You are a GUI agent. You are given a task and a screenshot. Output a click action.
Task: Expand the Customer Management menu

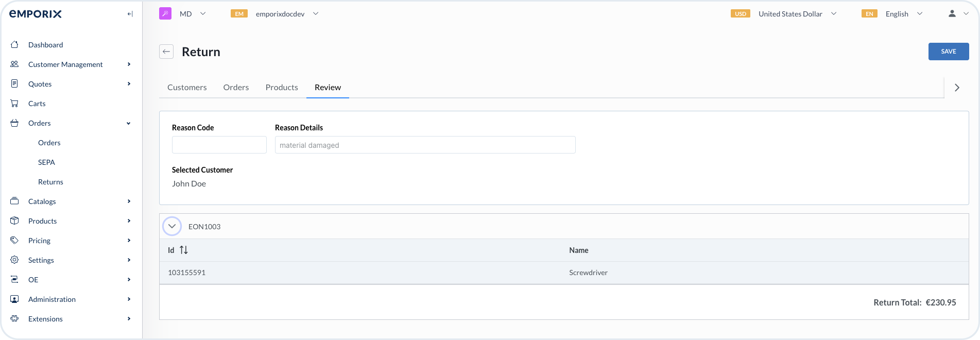point(65,64)
